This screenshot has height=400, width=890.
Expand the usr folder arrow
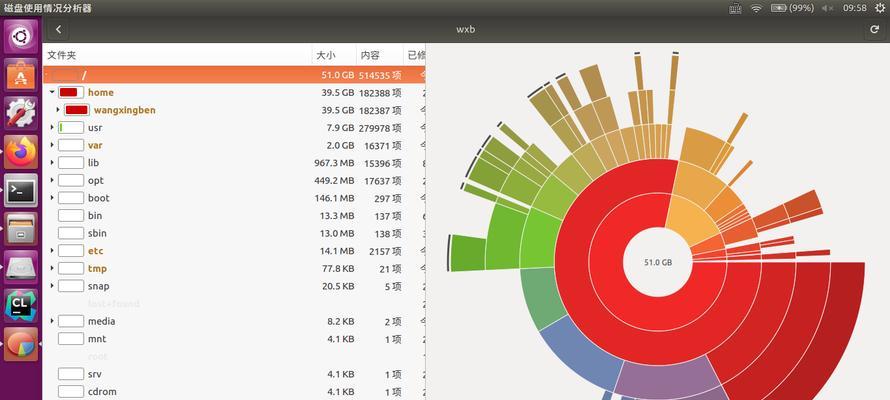[52, 128]
